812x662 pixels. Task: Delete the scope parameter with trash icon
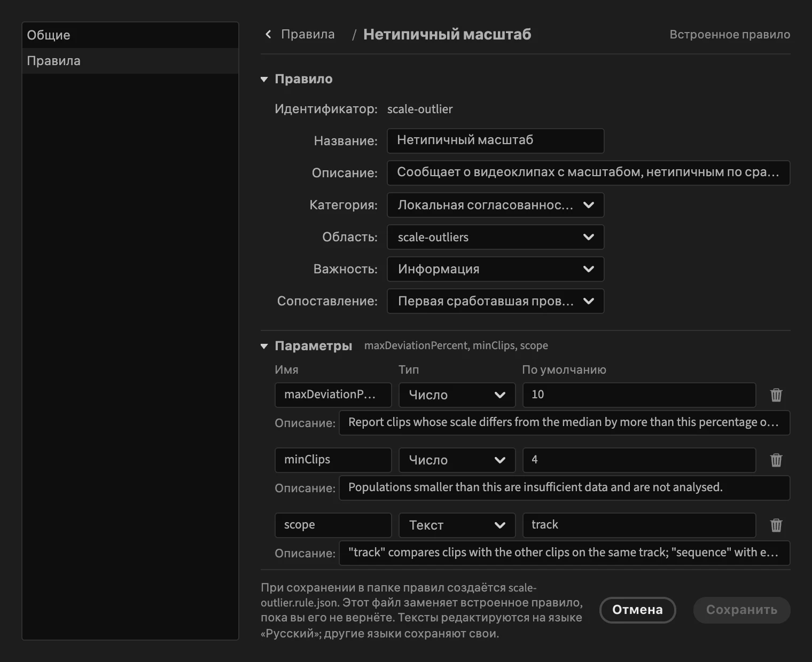coord(776,525)
